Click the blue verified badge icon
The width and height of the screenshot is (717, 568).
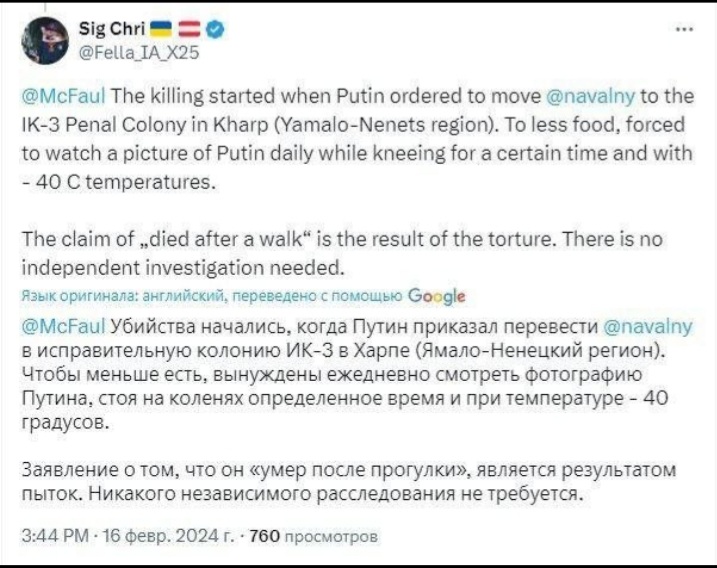[x=215, y=30]
